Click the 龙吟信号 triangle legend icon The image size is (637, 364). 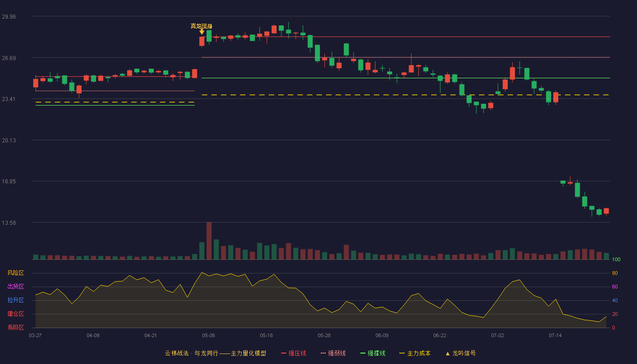(447, 354)
